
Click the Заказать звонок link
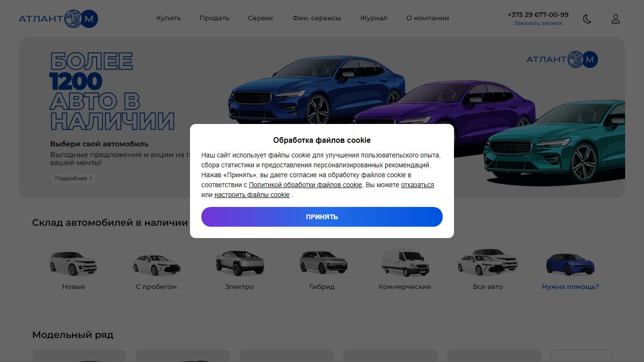[538, 23]
